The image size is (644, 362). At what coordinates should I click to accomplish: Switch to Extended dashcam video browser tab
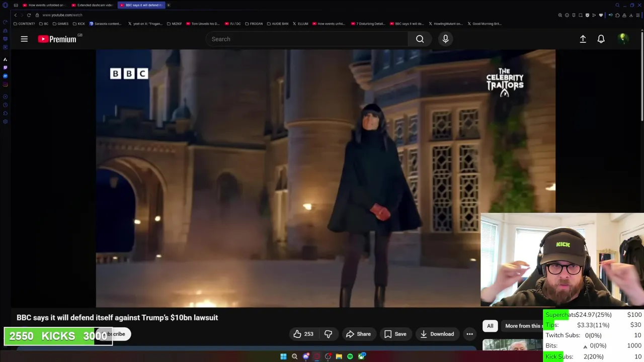pyautogui.click(x=92, y=5)
